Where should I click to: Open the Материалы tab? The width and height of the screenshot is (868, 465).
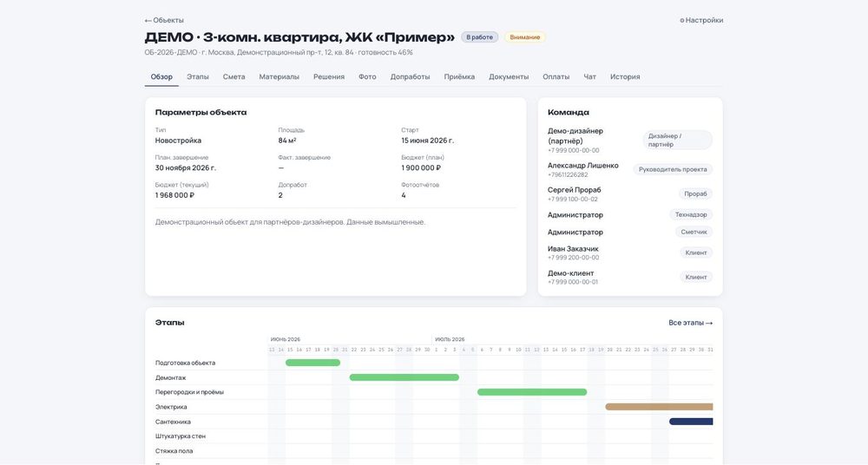tap(279, 77)
